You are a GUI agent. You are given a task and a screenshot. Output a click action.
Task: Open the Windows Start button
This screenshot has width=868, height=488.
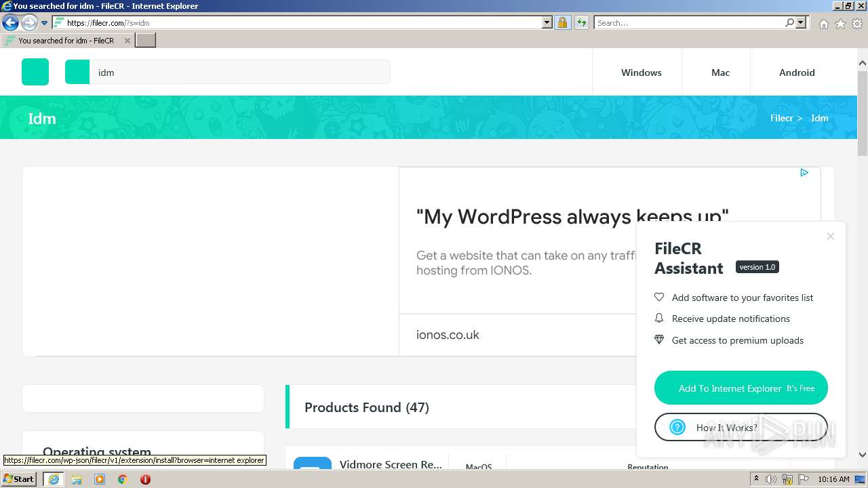coord(19,479)
